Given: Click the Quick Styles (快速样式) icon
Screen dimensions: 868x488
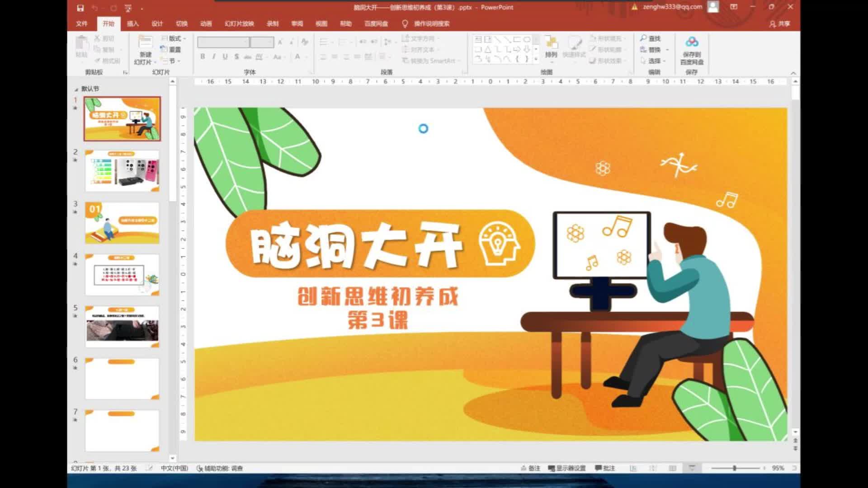Looking at the screenshot, I should pos(575,42).
